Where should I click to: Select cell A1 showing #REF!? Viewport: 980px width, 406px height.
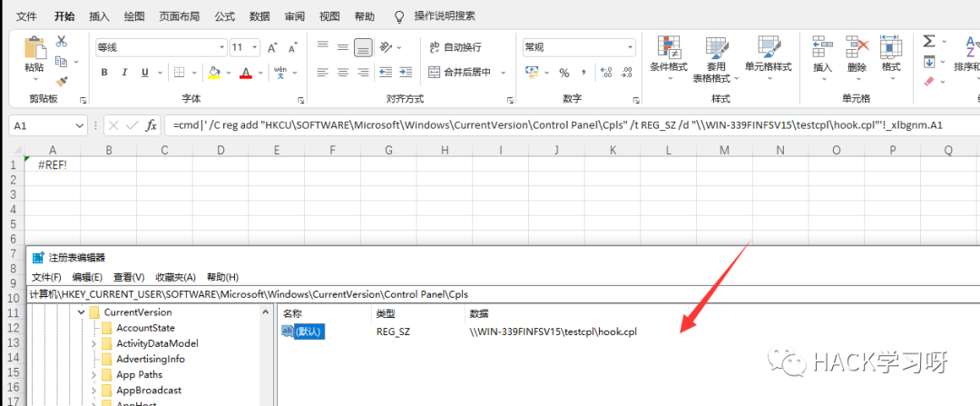click(x=53, y=166)
